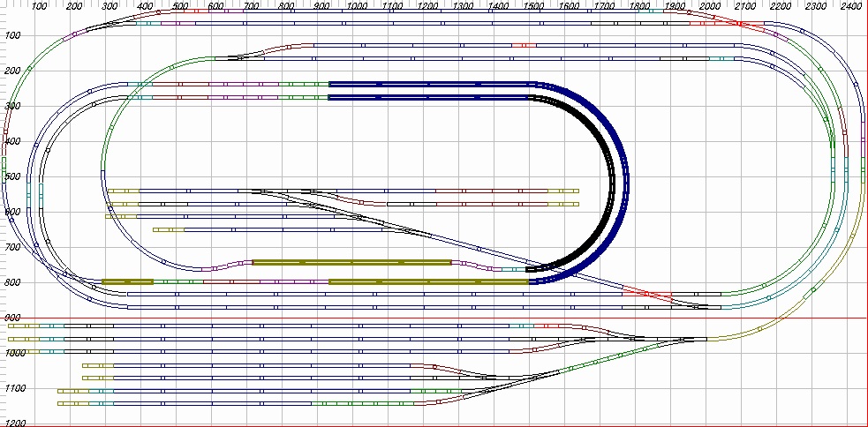868x427 pixels.
Task: Click the red horizontal guide line
Action: point(442,318)
